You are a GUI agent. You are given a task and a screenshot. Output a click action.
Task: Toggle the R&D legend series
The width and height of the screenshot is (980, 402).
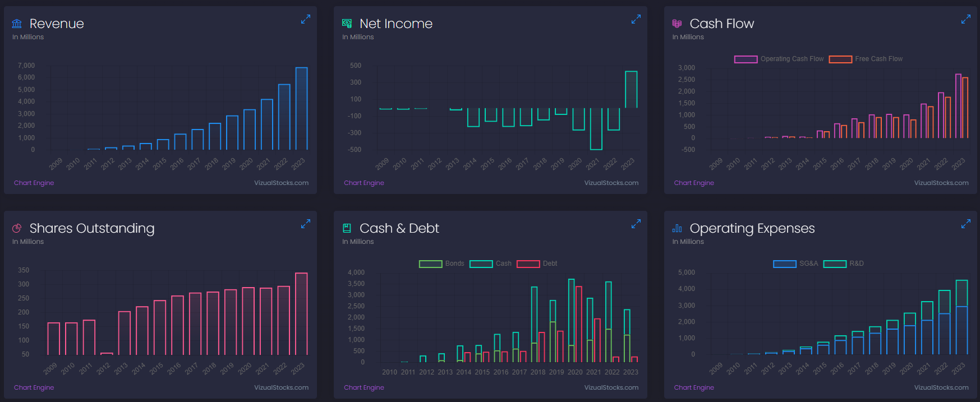(844, 264)
